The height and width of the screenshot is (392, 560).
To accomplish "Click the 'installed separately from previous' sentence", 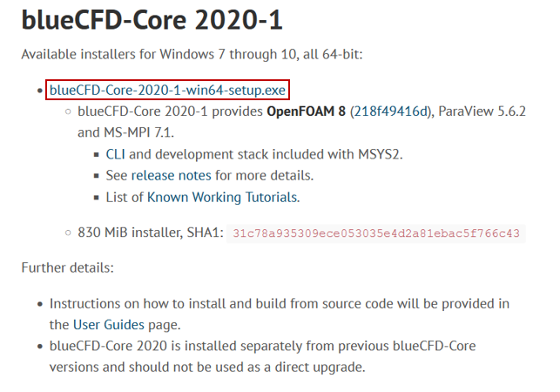I will click(x=262, y=356).
